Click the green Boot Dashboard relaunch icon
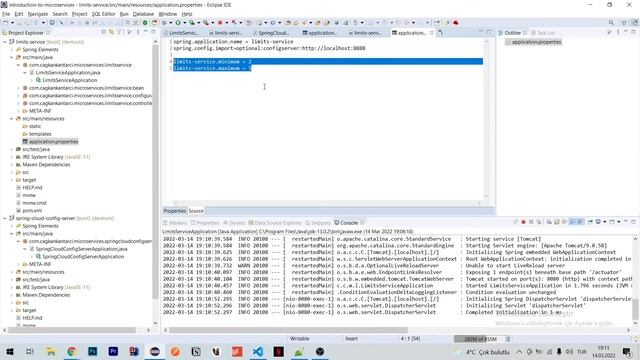This screenshot has width=640, height=360. point(145,23)
